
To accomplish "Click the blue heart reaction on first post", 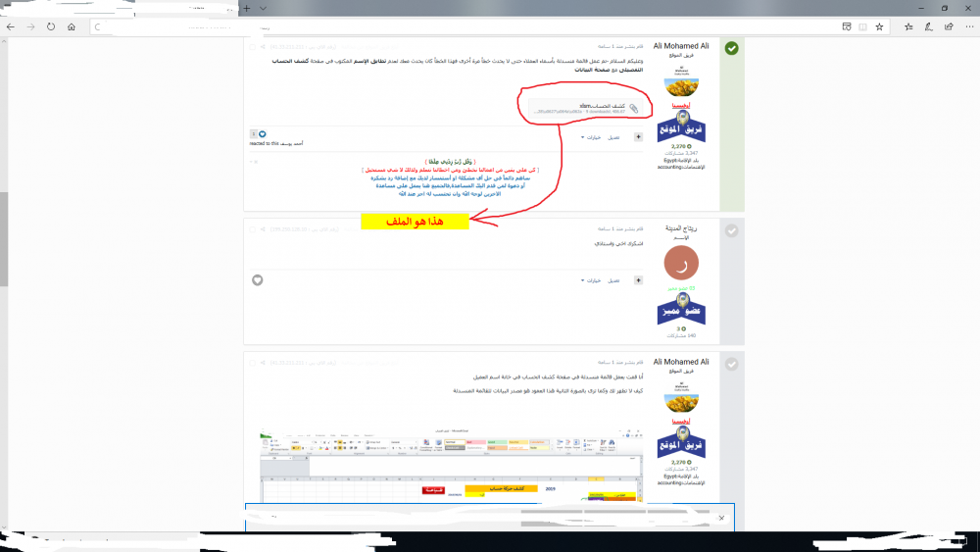I will [263, 133].
